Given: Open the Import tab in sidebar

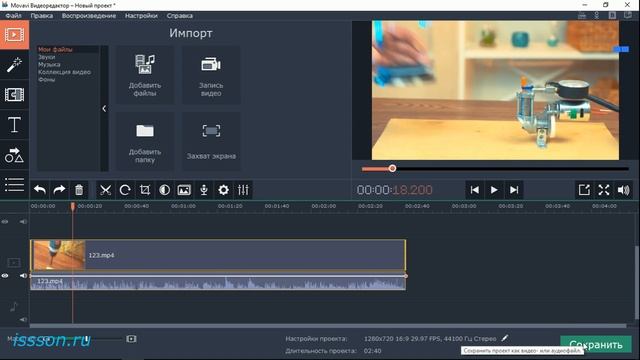Looking at the screenshot, I should [x=14, y=35].
